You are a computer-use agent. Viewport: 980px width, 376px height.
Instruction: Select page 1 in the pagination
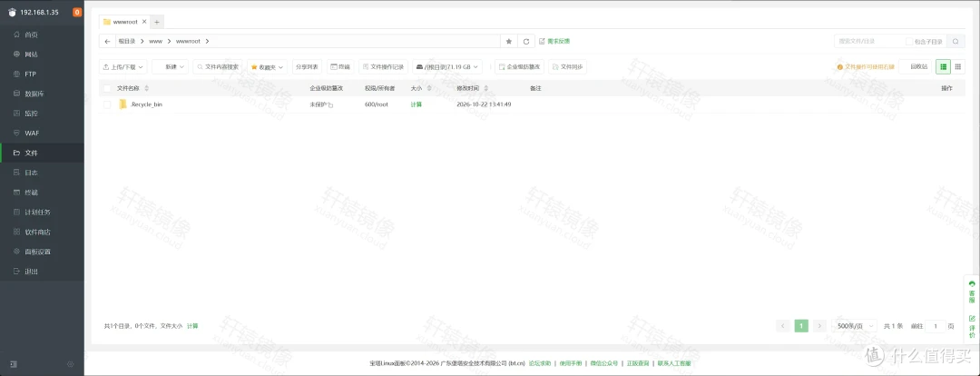pos(801,326)
